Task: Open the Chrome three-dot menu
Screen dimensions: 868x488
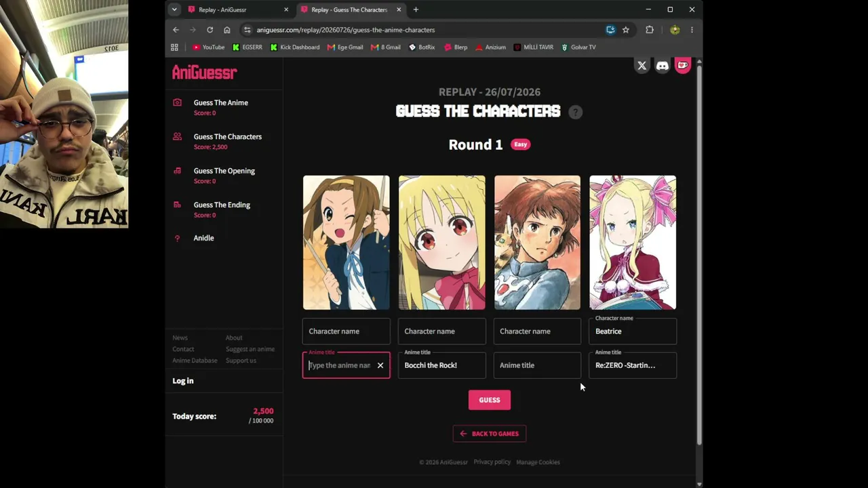Action: pyautogui.click(x=692, y=30)
